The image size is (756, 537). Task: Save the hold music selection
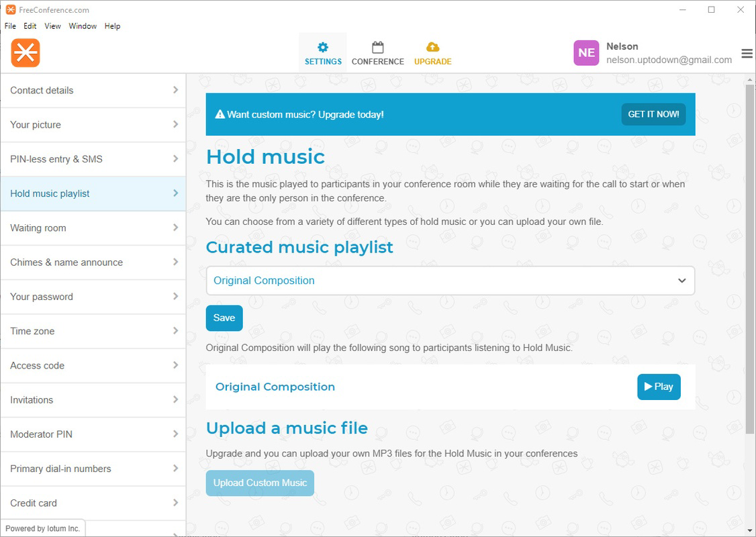224,318
